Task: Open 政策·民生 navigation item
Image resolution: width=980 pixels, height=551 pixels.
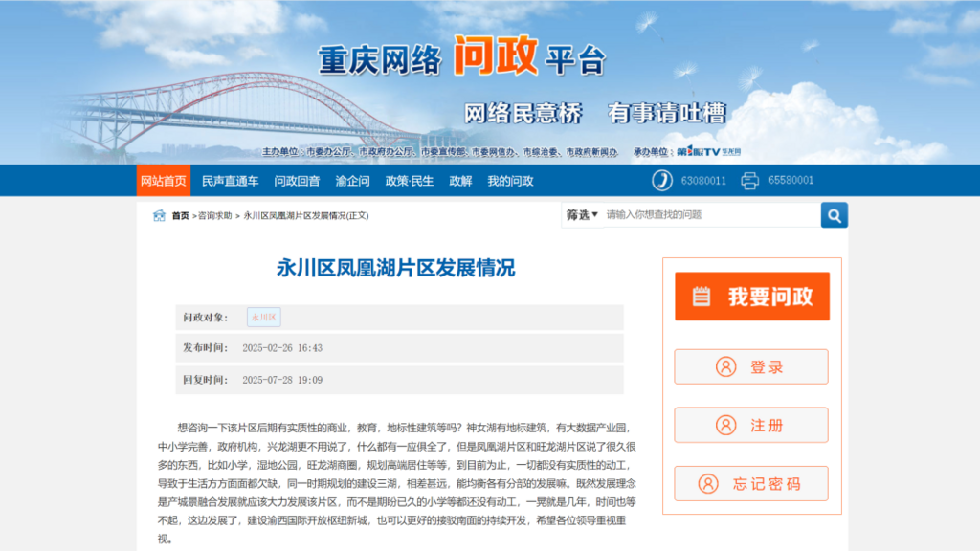Action: pos(410,181)
